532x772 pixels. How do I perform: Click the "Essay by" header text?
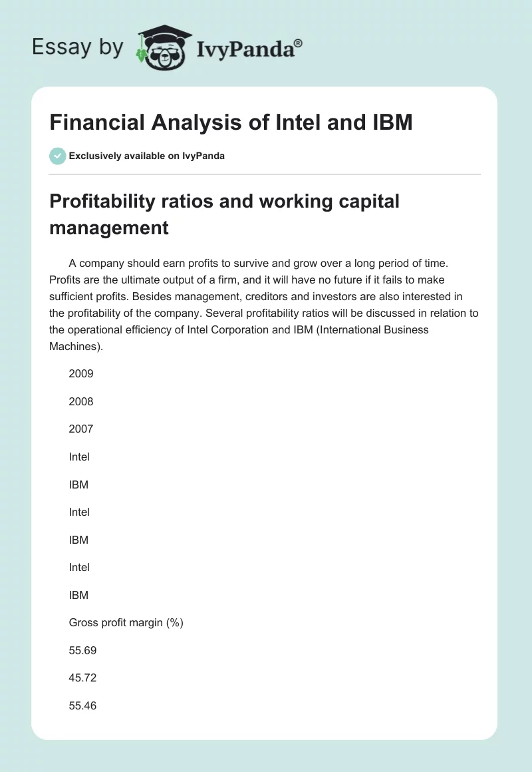coord(76,48)
